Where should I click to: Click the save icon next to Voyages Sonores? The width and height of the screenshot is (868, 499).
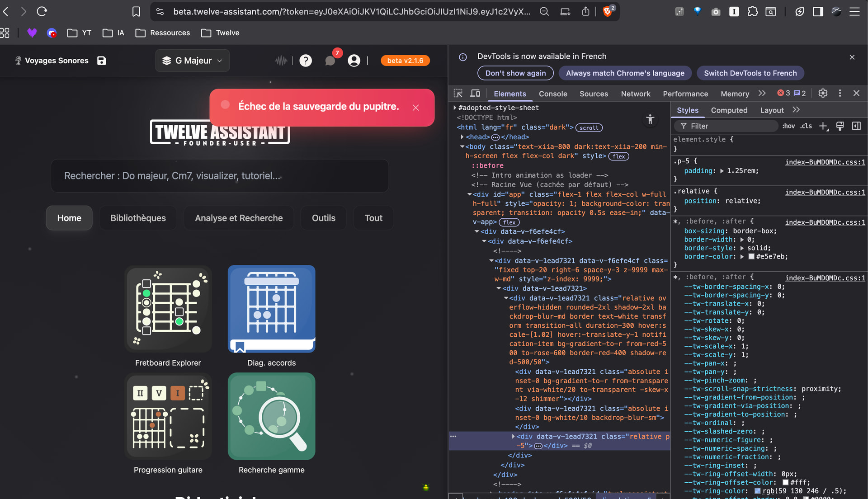click(102, 61)
